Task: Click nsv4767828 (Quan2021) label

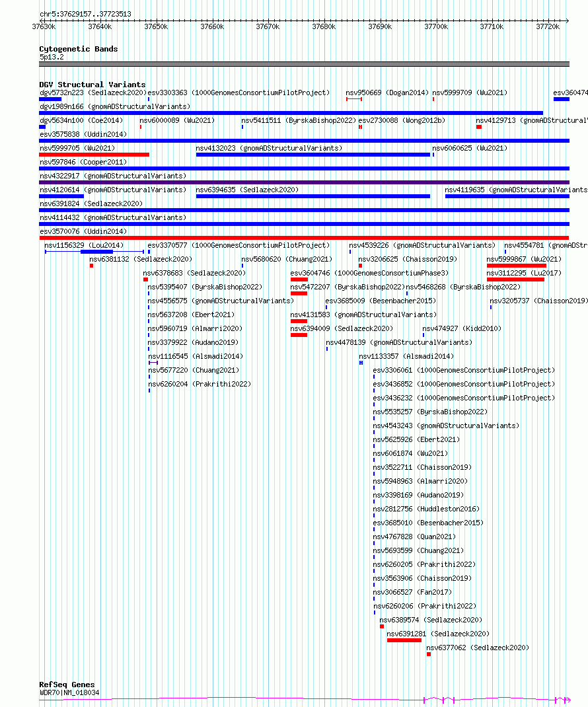Action: pyautogui.click(x=414, y=537)
